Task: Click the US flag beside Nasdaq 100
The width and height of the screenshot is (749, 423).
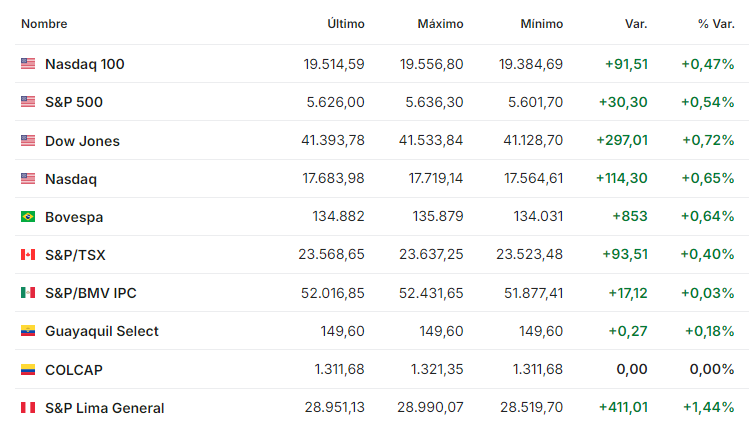Action: pyautogui.click(x=28, y=63)
